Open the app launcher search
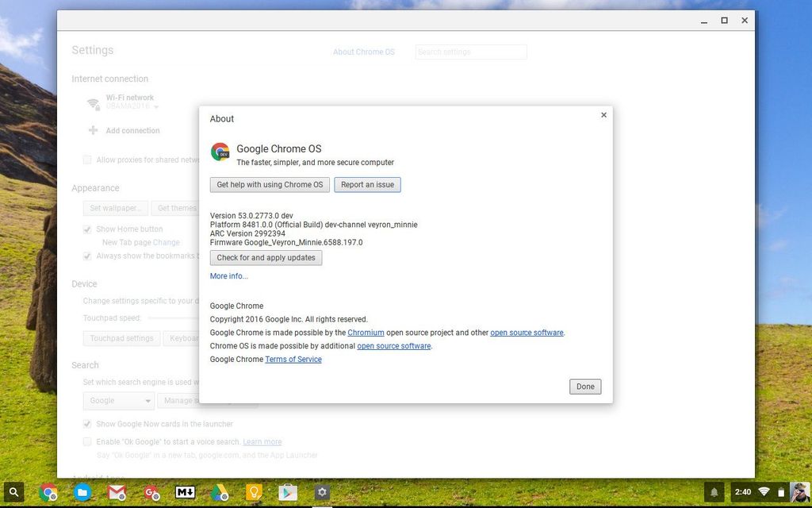The image size is (812, 508). pos(14,492)
